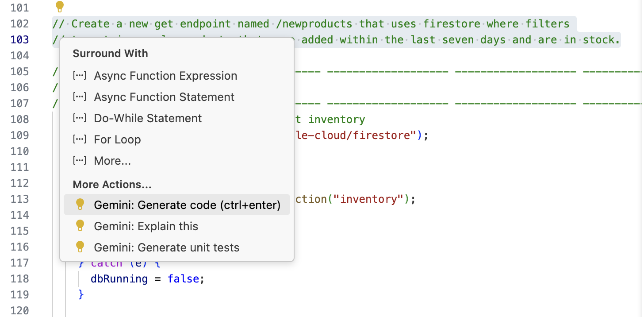Click lightbulb icon next to Generate unit tests

click(x=80, y=247)
